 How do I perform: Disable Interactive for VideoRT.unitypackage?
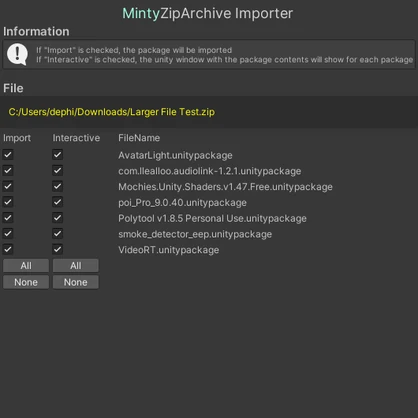57,249
